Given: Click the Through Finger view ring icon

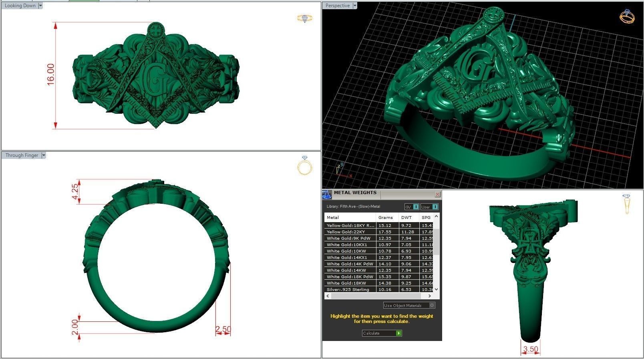Looking at the screenshot, I should pyautogui.click(x=305, y=165).
